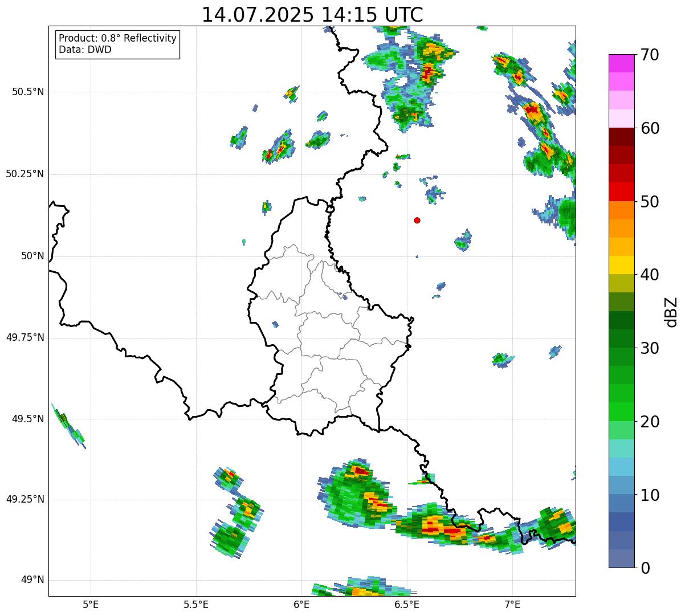Pick the orange colorbar segment just below 50
685x616 pixels.
[621, 210]
